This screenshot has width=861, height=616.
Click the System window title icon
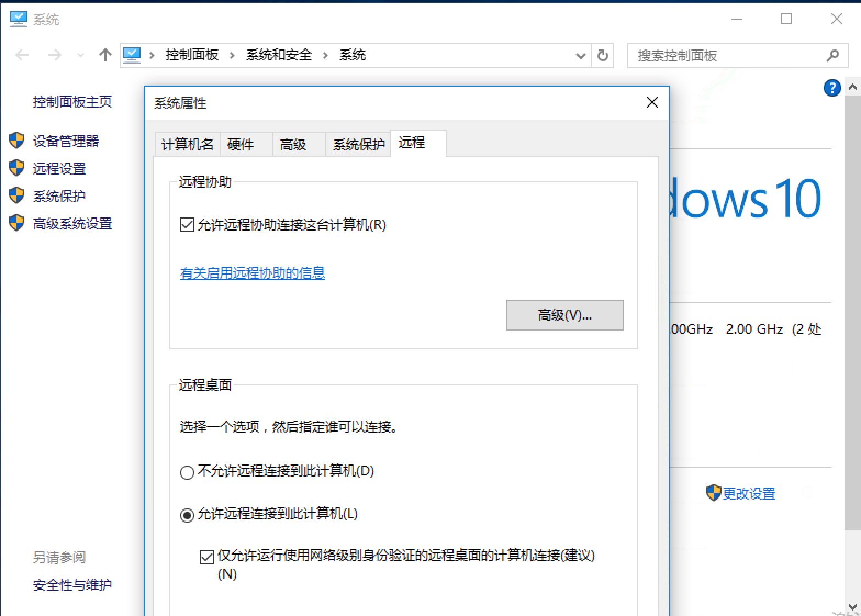coord(18,19)
